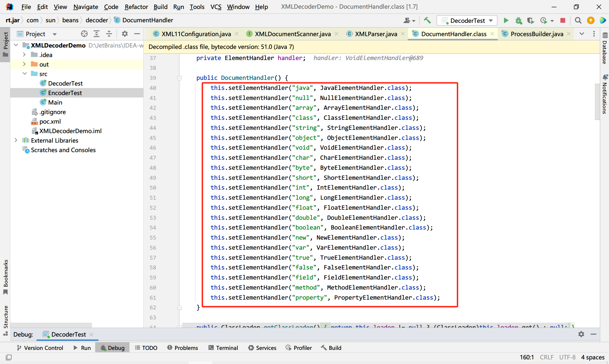Switch to ProcessBuilder.java tab
Viewport: 609px width, 364px height.
(537, 34)
